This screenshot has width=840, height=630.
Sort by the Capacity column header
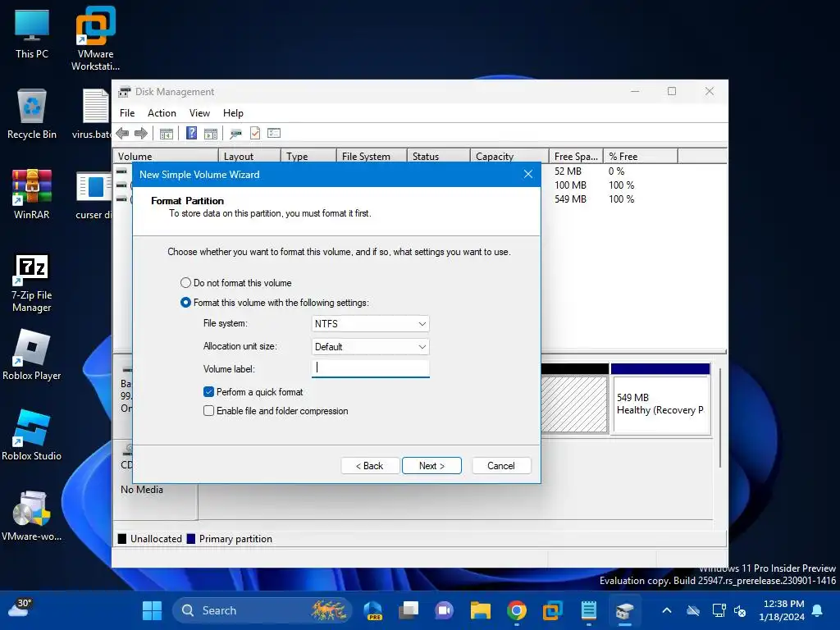(x=510, y=157)
